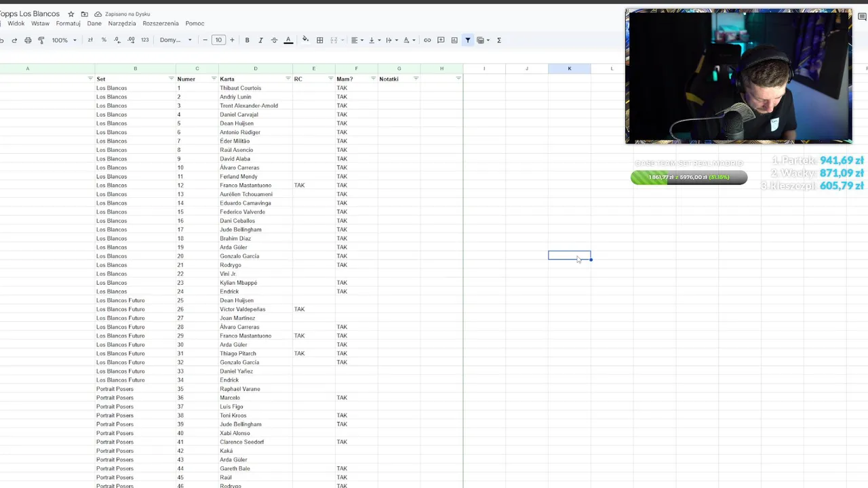Viewport: 868px width, 488px height.
Task: Click the print icon in toolbar
Action: [28, 40]
